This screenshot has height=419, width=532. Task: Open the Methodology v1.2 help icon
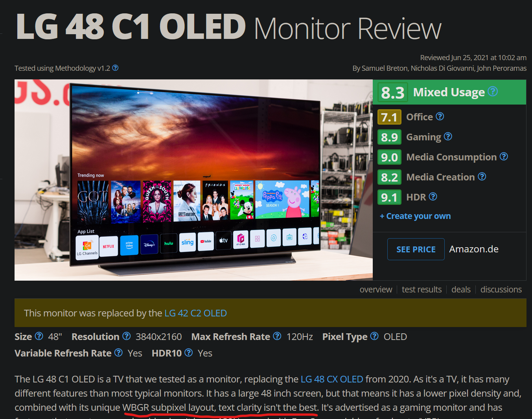pos(115,68)
